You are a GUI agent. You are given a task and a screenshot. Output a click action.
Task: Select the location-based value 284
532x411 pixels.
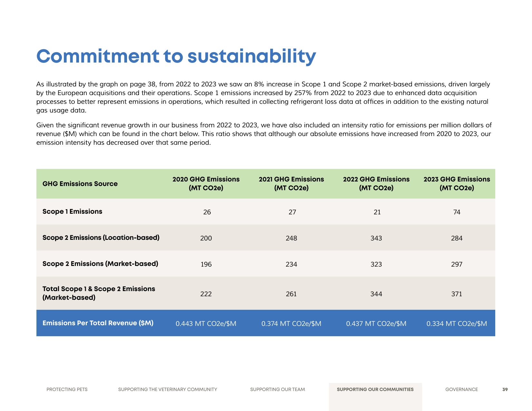click(457, 238)
